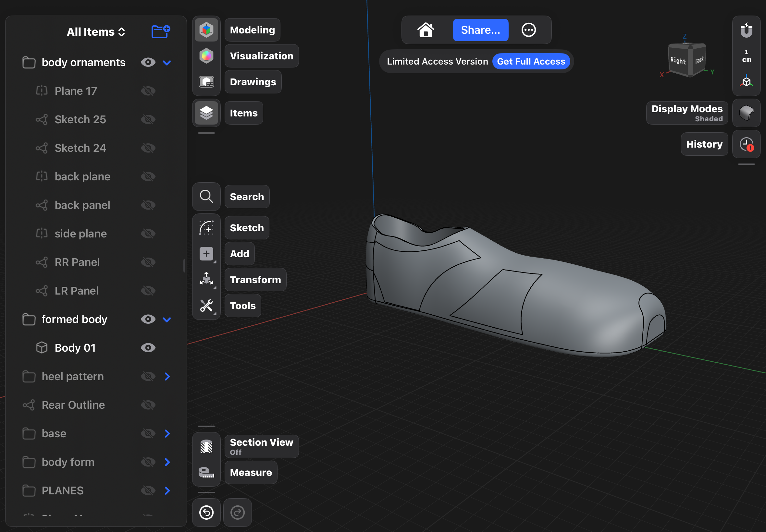Open the All Items filter dropdown
This screenshot has height=532, width=766.
[96, 32]
